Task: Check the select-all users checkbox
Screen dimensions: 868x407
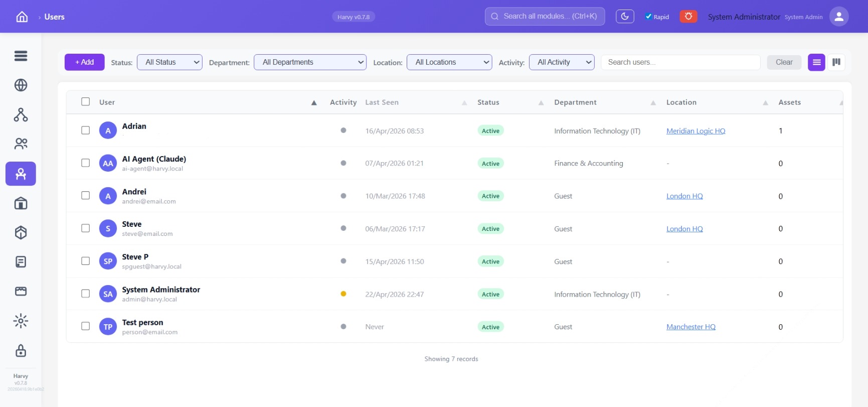Action: (x=86, y=102)
